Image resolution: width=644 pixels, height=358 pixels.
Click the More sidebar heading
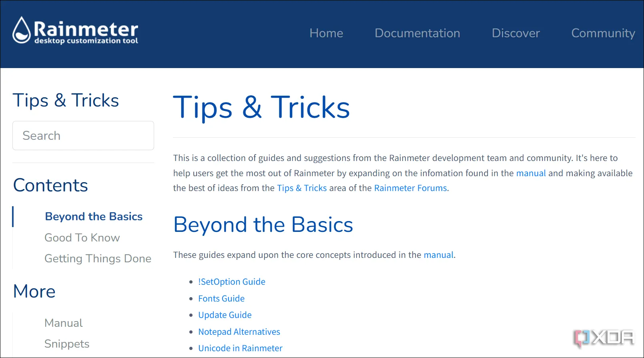coord(34,292)
